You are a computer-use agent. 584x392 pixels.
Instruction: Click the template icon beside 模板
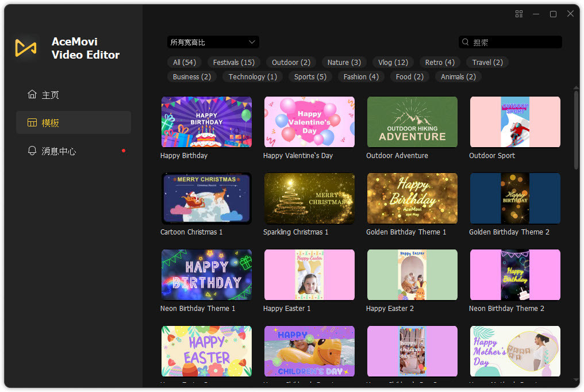(32, 122)
